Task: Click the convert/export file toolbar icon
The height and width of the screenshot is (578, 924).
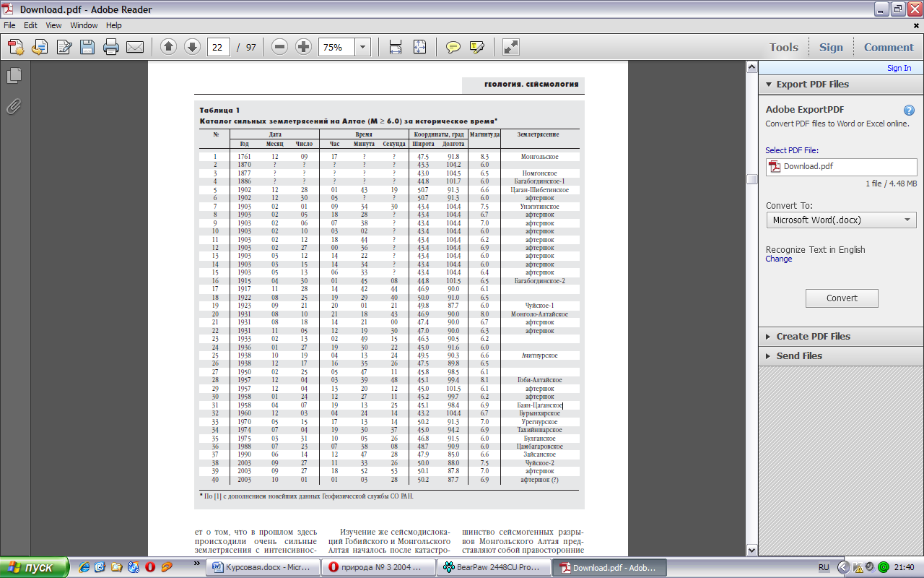Action: pos(40,47)
